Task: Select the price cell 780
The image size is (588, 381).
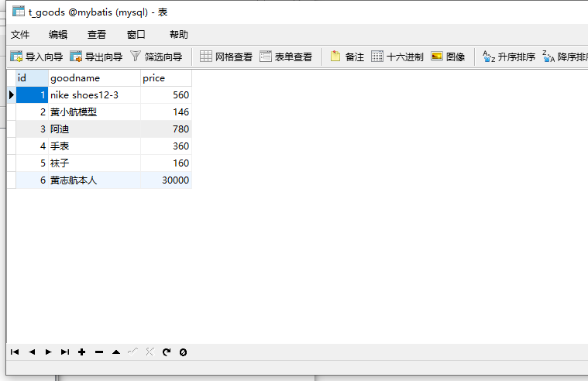Action: click(x=166, y=129)
